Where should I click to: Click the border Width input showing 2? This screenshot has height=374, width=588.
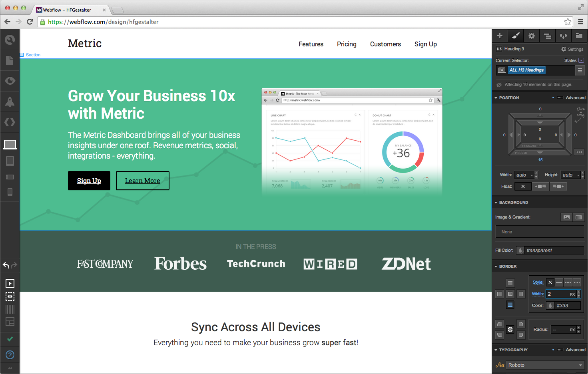[x=560, y=294]
